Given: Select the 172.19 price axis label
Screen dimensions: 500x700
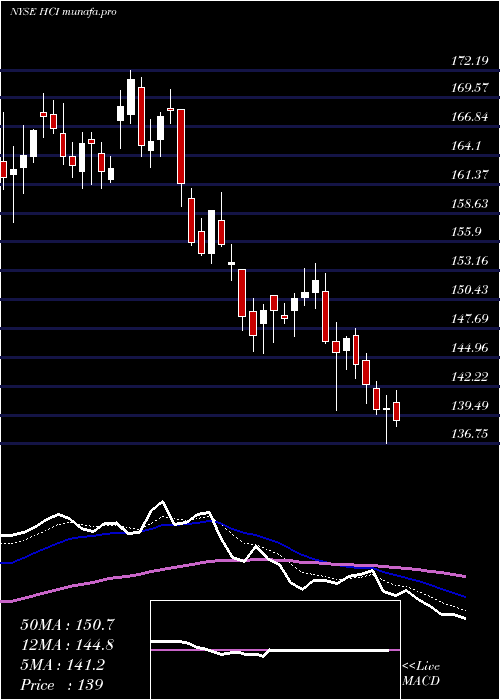Looking at the screenshot, I should tap(470, 61).
